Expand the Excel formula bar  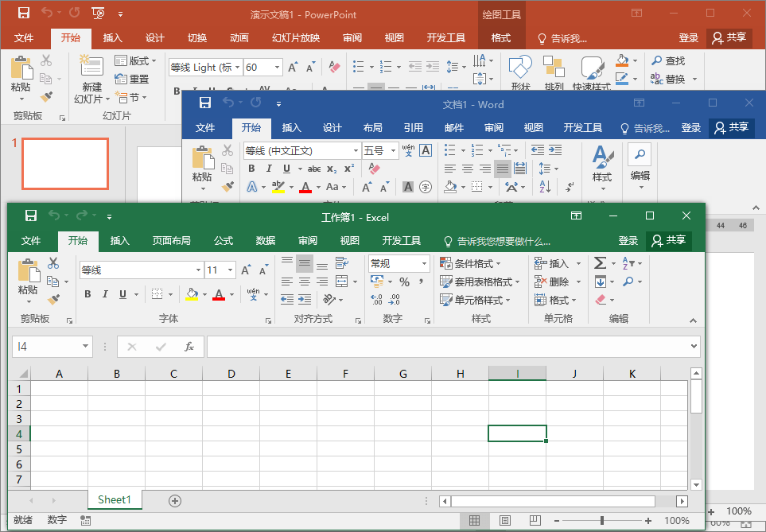[694, 347]
